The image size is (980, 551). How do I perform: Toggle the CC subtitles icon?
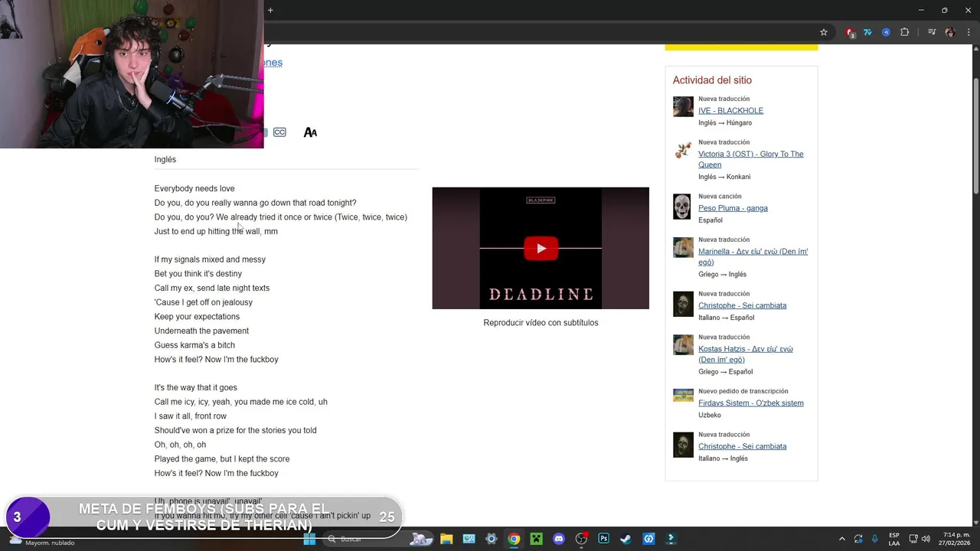pyautogui.click(x=279, y=132)
